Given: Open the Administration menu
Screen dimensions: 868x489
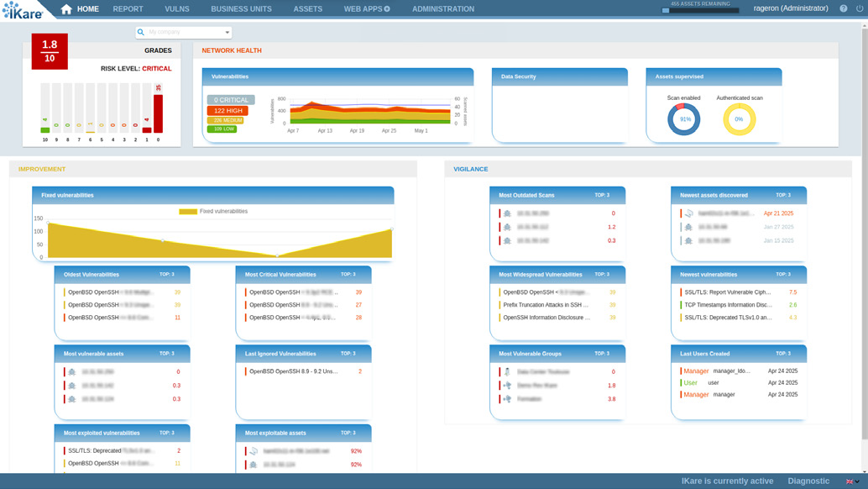Looking at the screenshot, I should click(x=442, y=9).
